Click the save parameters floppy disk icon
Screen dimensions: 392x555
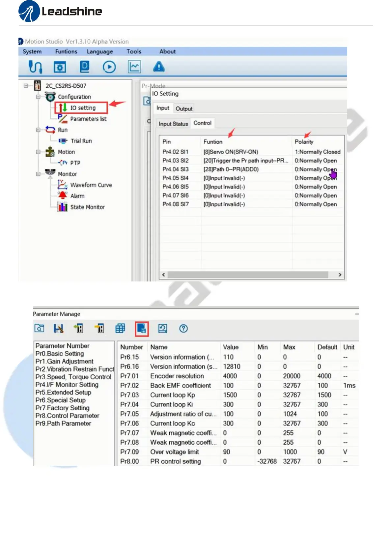[x=59, y=328]
